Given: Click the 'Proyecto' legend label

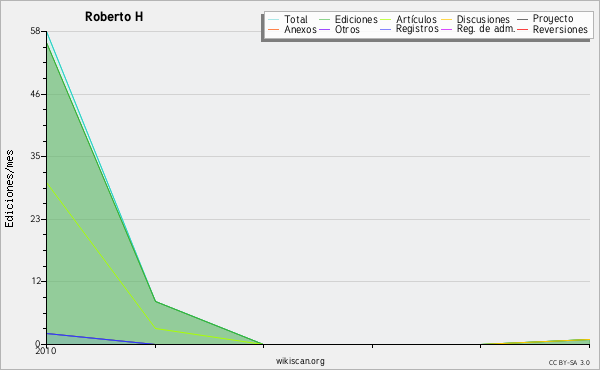Looking at the screenshot, I should [x=553, y=19].
